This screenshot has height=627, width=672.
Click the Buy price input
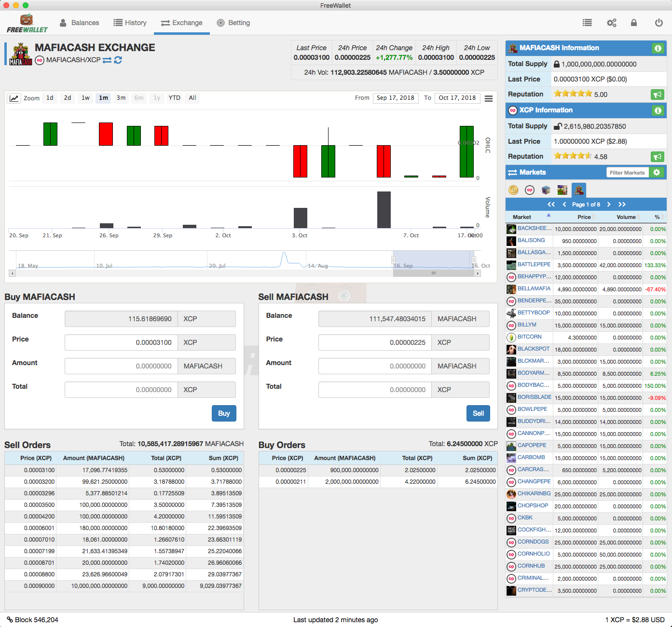point(121,342)
